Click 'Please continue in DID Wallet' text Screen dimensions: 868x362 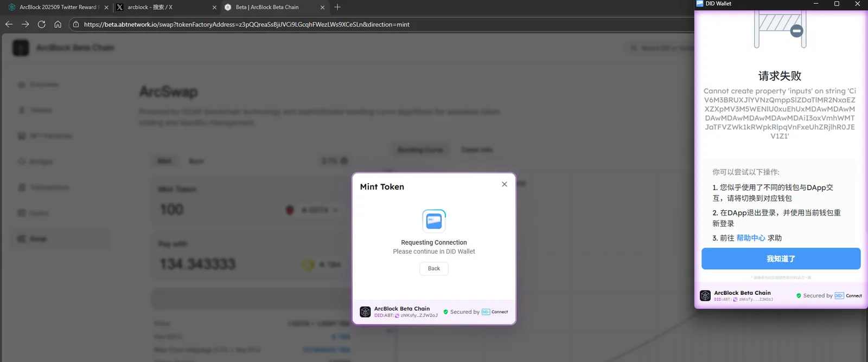(x=434, y=251)
